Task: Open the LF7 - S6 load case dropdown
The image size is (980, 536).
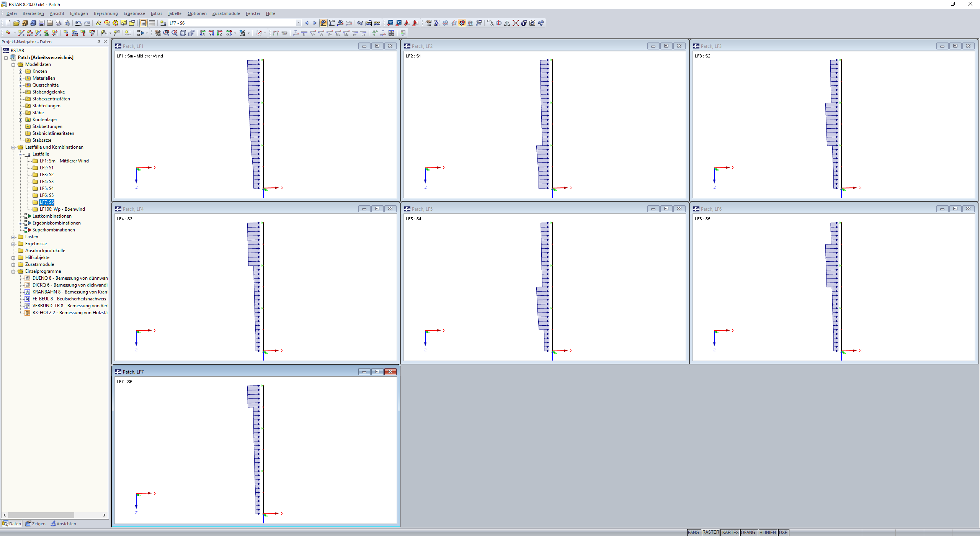Action: pos(299,23)
